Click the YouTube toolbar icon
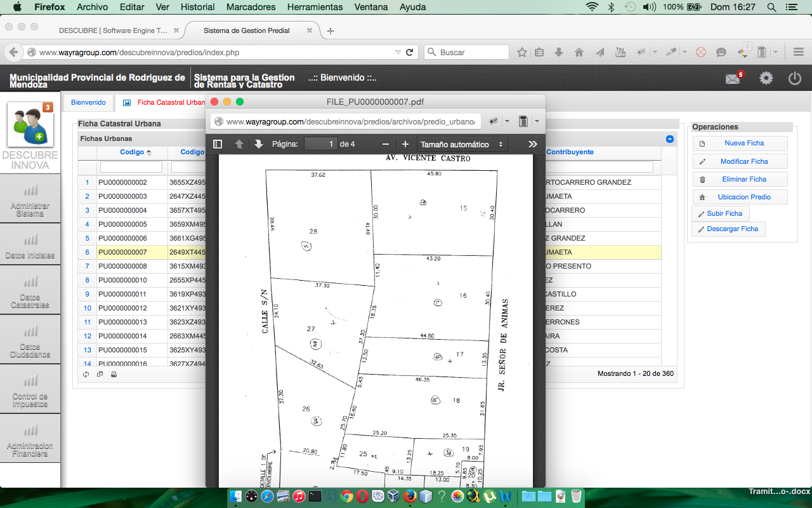 (x=620, y=53)
